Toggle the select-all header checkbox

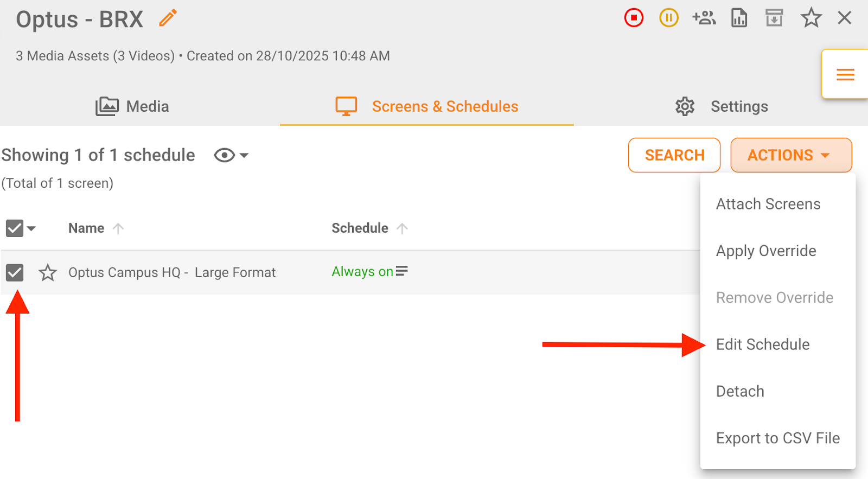[x=15, y=228]
